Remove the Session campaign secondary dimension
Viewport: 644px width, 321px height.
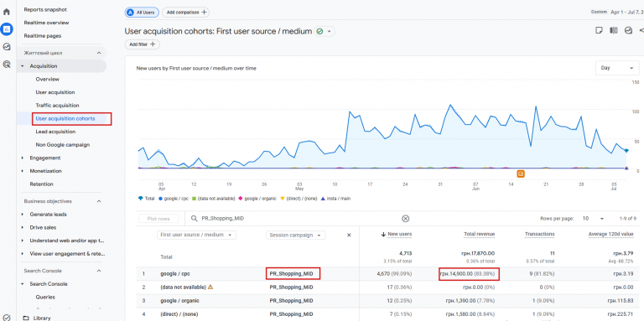349,236
